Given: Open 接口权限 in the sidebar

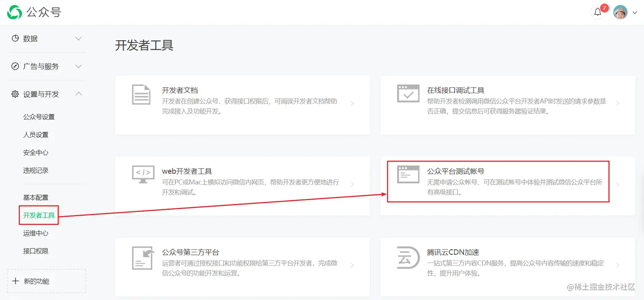Looking at the screenshot, I should point(36,251).
